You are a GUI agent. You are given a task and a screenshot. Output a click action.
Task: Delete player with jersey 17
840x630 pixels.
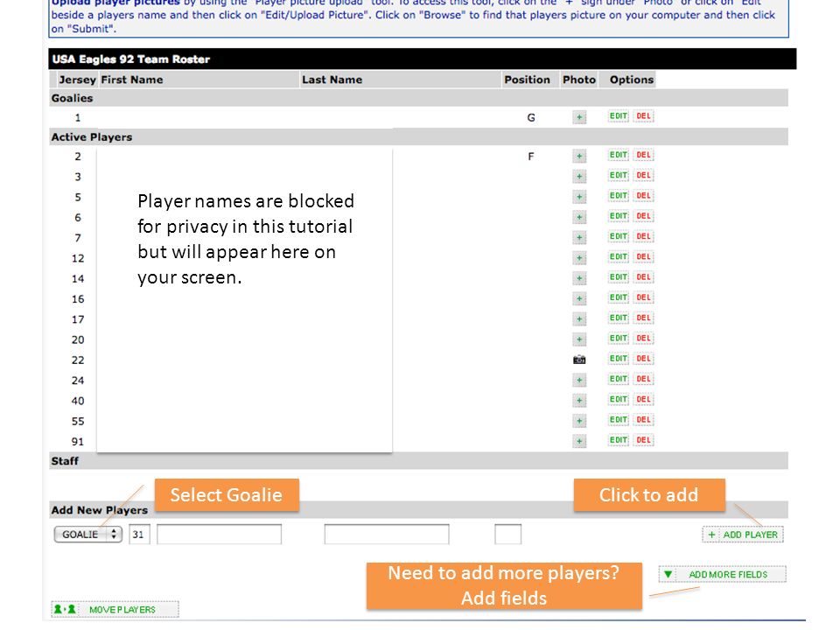click(643, 318)
